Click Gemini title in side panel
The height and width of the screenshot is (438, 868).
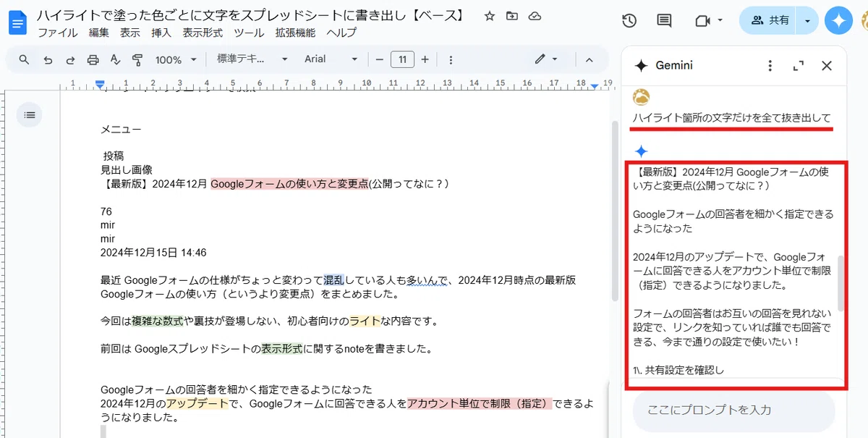(x=674, y=66)
